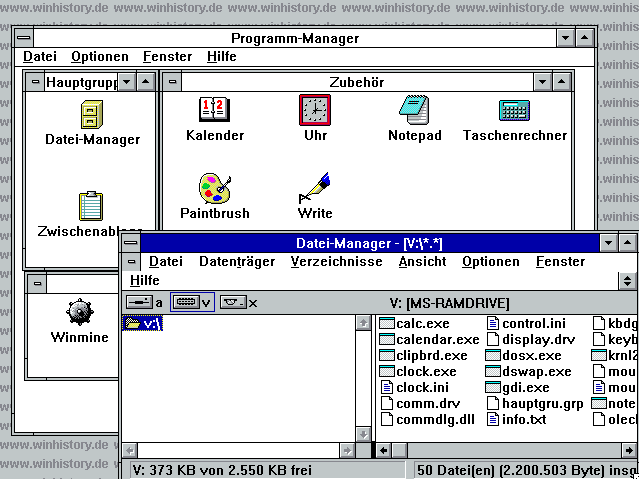Open Programm-Manager system control menu box
The height and width of the screenshot is (479, 639).
point(24,38)
